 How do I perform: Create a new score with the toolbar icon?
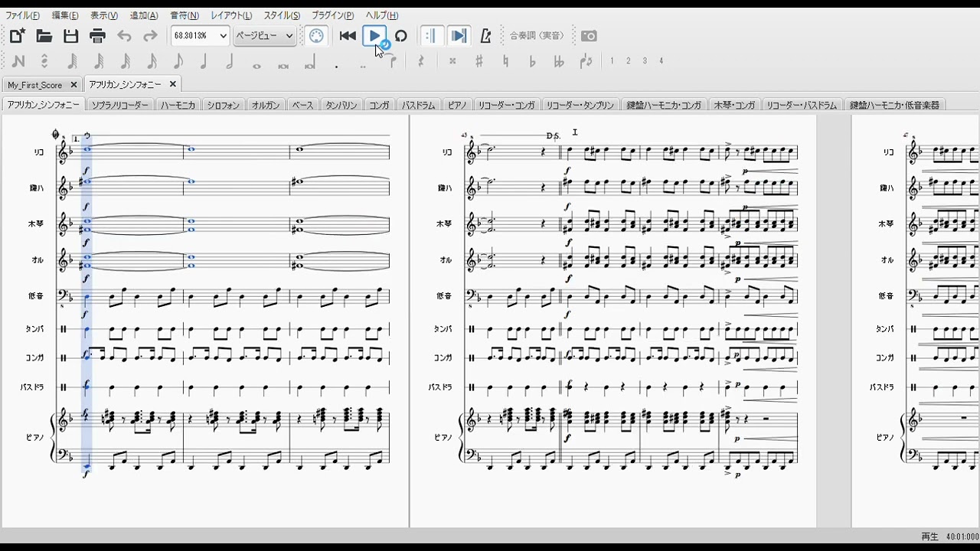17,36
